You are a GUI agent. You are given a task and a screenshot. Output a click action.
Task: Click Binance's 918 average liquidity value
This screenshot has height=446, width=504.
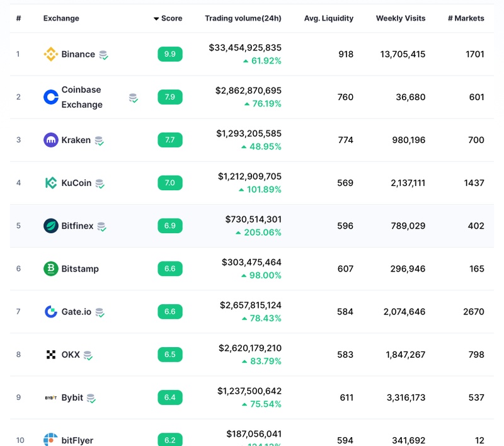click(346, 54)
